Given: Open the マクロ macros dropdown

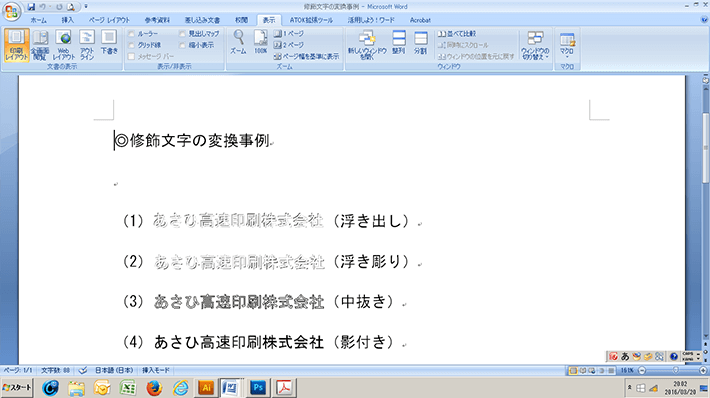Looking at the screenshot, I should (x=567, y=45).
